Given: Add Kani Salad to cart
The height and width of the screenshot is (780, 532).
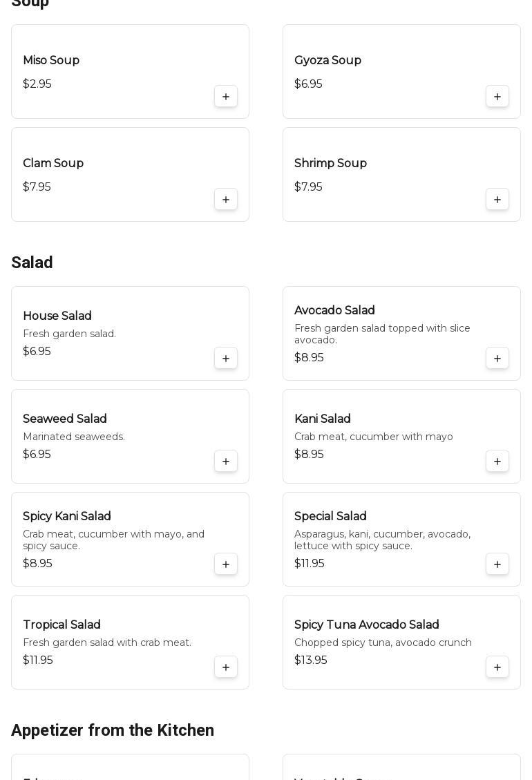Looking at the screenshot, I should tap(497, 462).
